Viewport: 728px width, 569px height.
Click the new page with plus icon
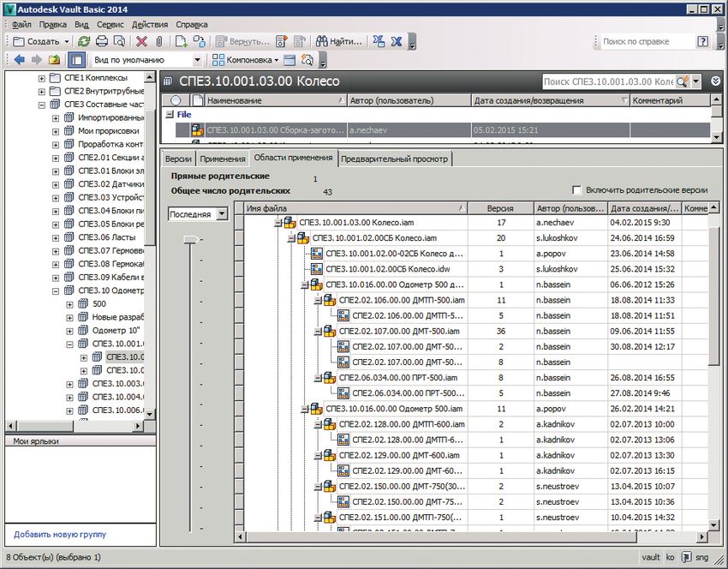(181, 41)
